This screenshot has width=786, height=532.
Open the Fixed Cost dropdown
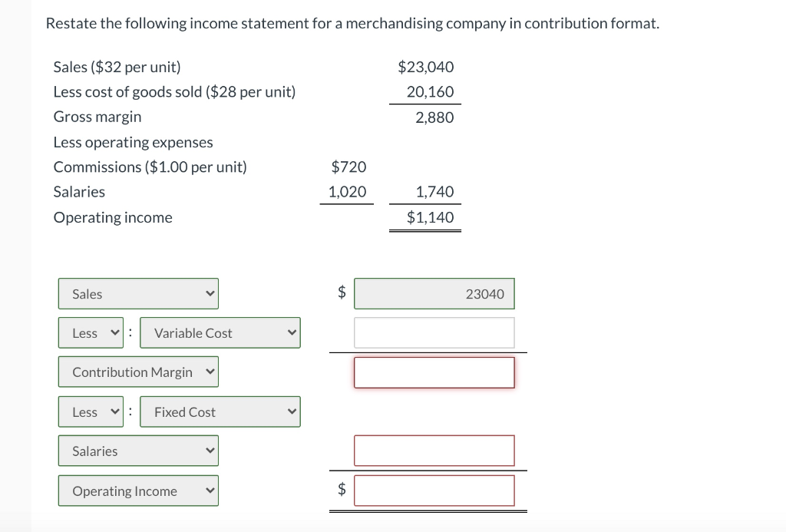[x=220, y=411]
